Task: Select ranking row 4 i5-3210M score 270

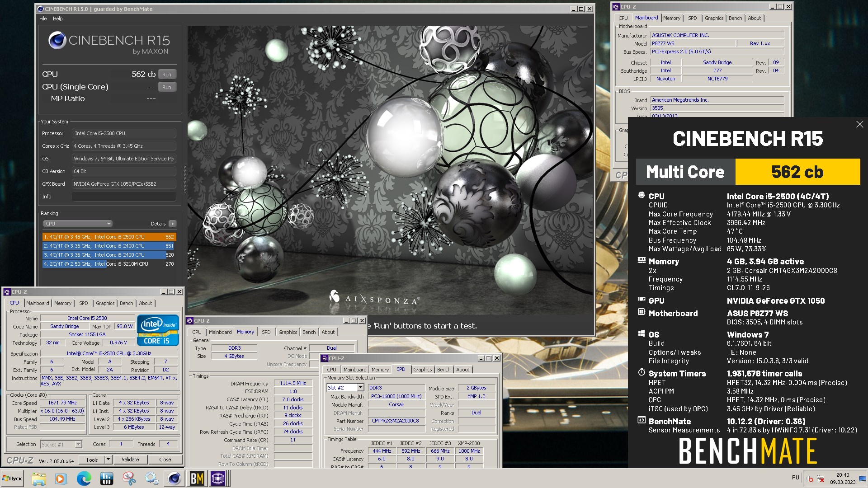Action: tap(109, 264)
